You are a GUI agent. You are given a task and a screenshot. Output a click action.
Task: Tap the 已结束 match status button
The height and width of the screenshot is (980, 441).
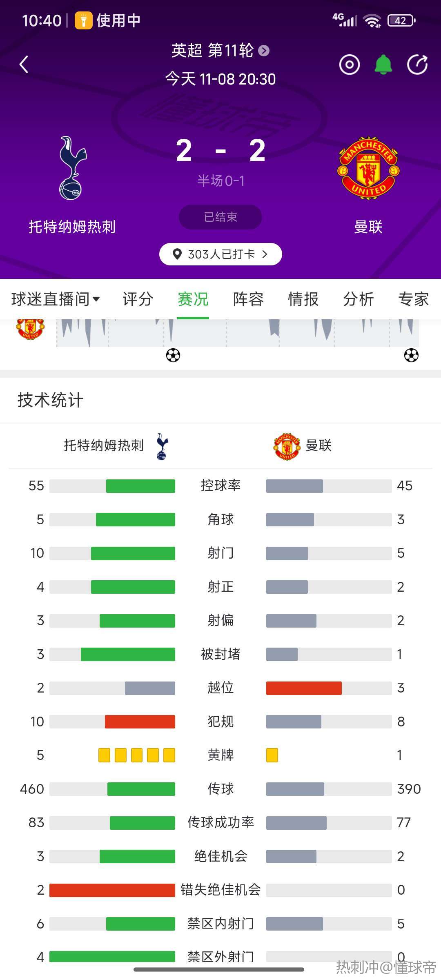tap(220, 217)
